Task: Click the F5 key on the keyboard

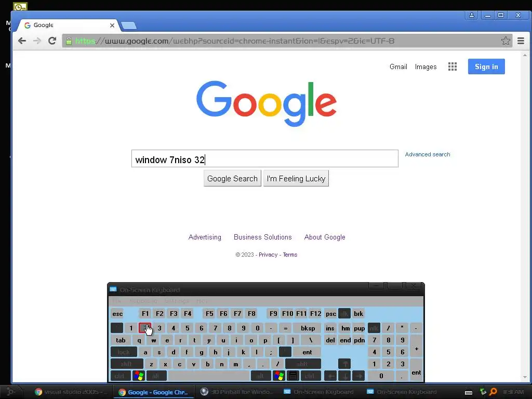Action: [209, 313]
